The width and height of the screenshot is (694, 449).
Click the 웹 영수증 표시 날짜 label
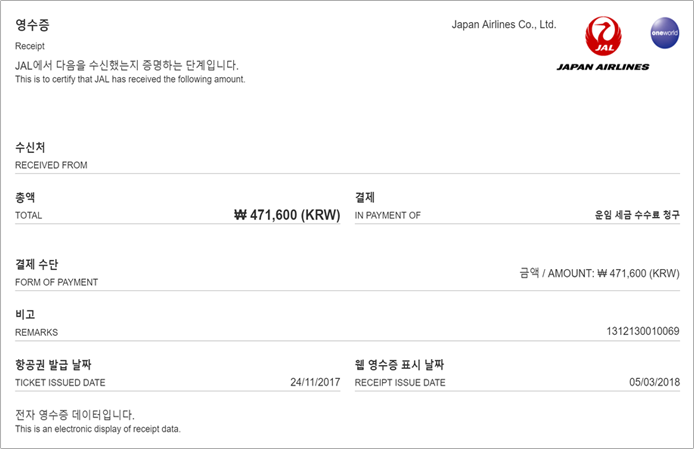(399, 365)
